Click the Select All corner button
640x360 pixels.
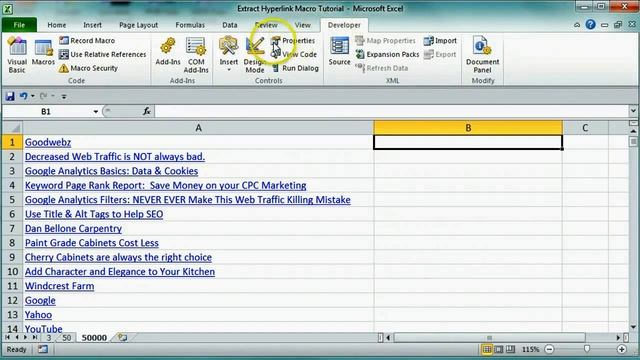[12, 128]
